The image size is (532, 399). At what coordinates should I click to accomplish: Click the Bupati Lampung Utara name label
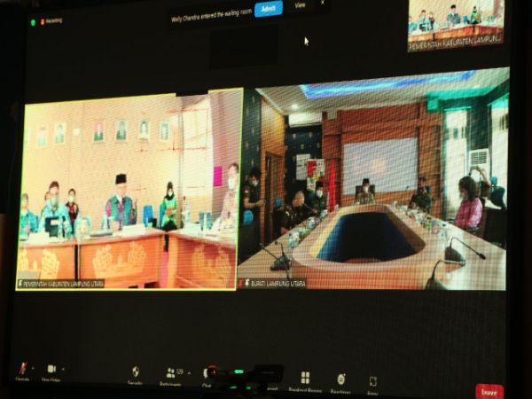point(274,284)
